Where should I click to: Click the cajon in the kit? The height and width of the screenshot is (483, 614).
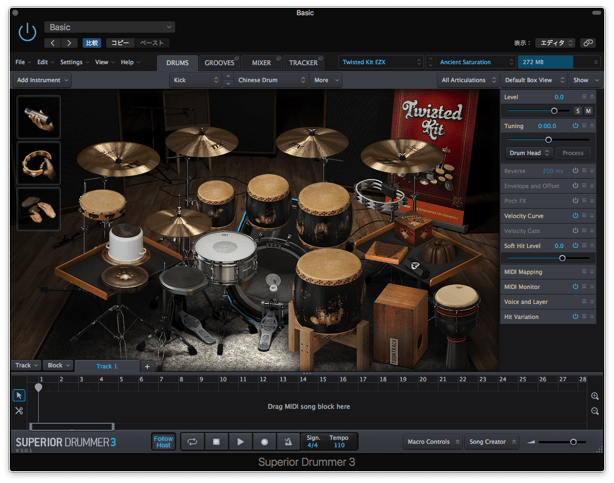pos(399,324)
